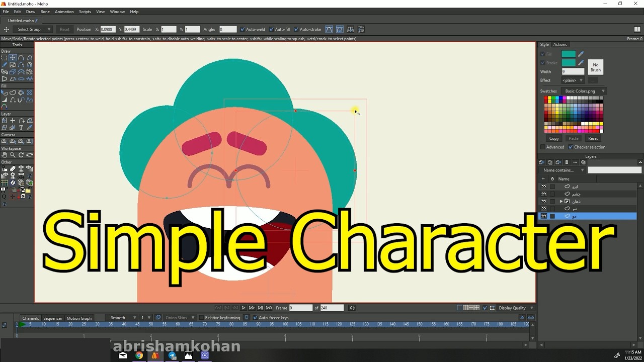Switch to the Sequencer tab
This screenshot has height=362, width=644.
(52, 318)
